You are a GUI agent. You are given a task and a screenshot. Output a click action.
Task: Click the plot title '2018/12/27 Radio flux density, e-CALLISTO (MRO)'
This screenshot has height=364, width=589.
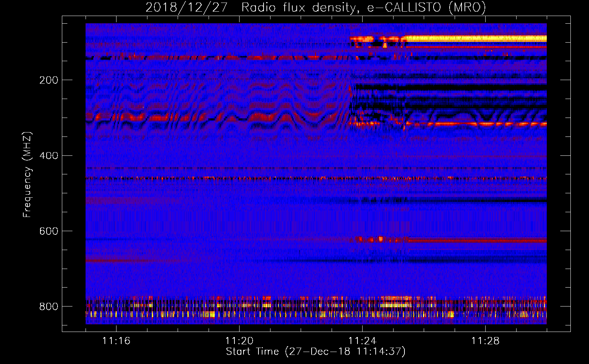[x=316, y=8]
